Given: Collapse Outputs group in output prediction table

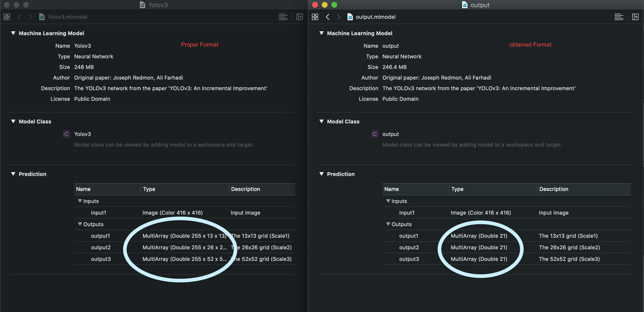Looking at the screenshot, I should [388, 224].
